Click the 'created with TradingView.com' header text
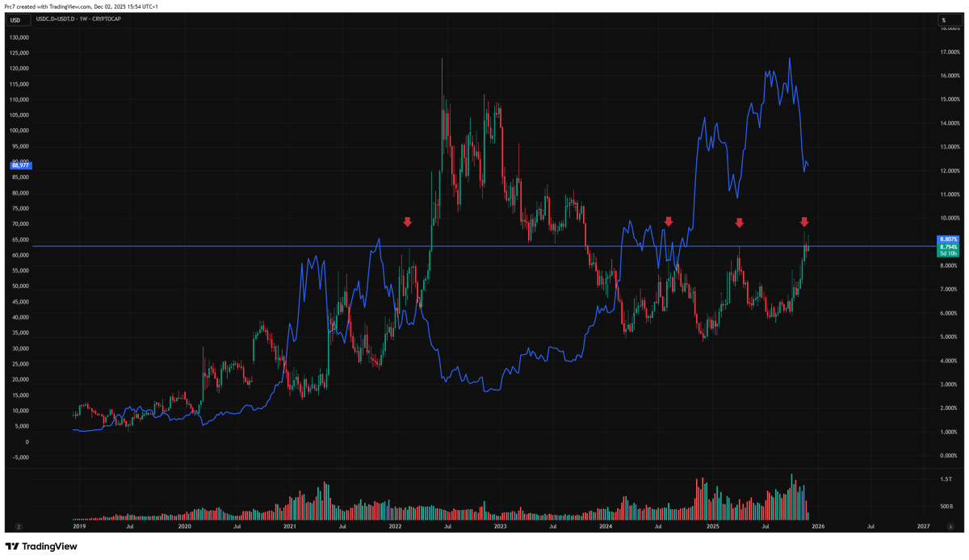969x560 pixels. [55, 6]
